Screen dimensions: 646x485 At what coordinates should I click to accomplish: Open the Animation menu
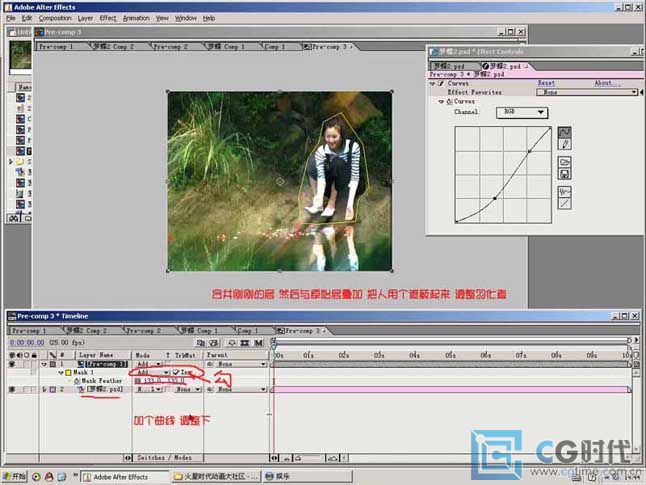coord(136,18)
